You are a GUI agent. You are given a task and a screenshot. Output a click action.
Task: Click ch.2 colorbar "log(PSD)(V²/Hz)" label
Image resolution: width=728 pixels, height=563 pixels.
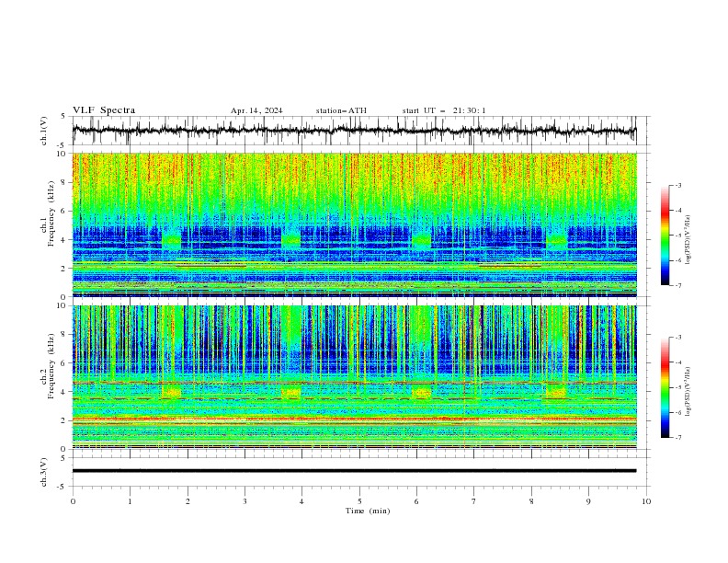pos(688,392)
